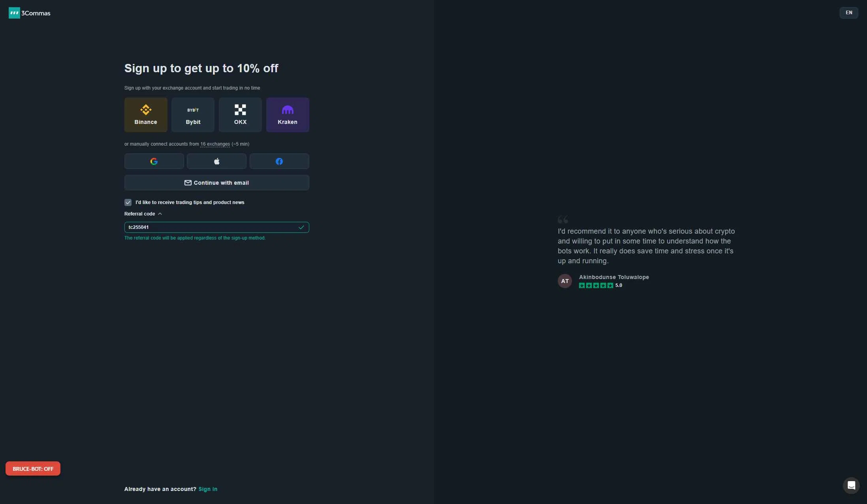Viewport: 867px width, 504px height.
Task: Open the EN language selector
Action: pos(849,12)
